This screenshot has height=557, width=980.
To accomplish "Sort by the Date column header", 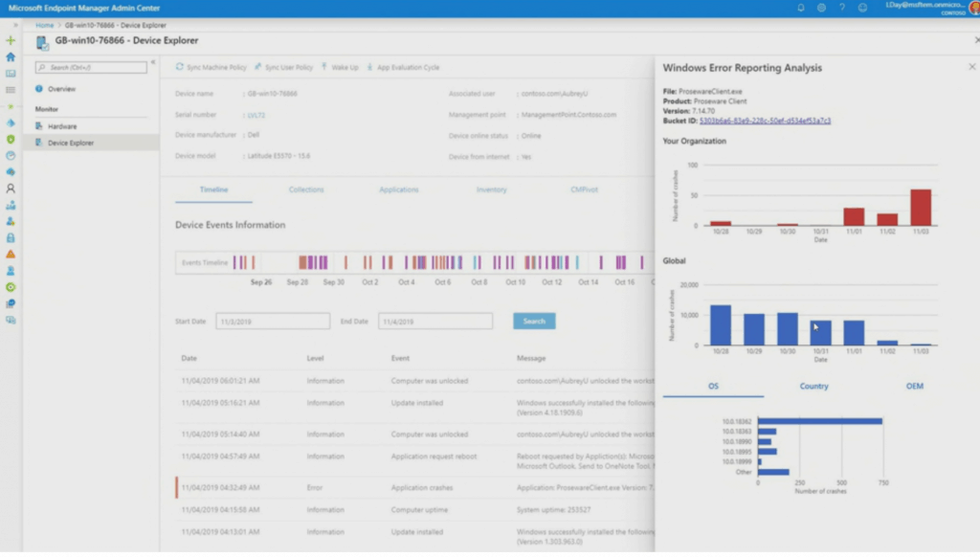I will pyautogui.click(x=189, y=358).
